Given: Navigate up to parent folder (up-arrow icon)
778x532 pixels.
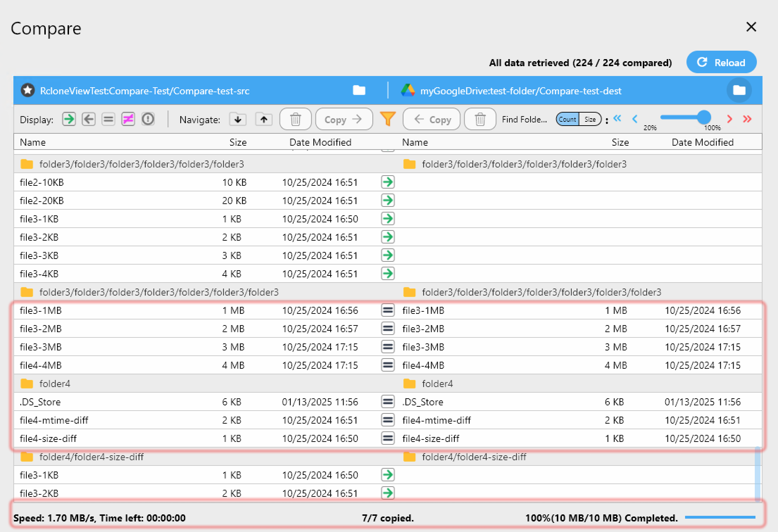Looking at the screenshot, I should tap(263, 119).
